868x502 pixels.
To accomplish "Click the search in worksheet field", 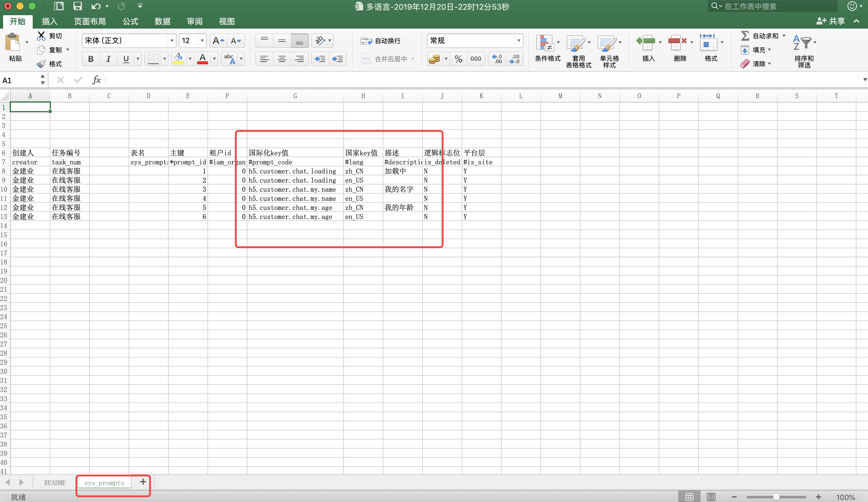I will click(x=772, y=6).
